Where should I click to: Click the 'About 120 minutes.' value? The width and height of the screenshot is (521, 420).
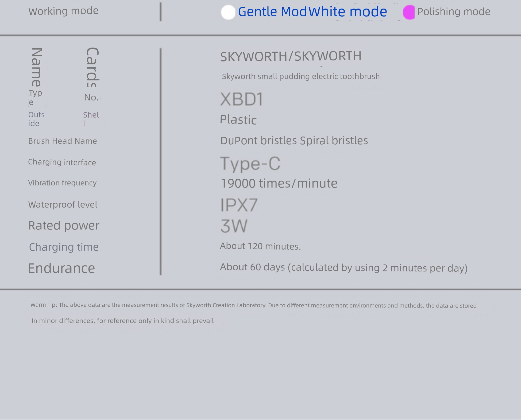[260, 246]
